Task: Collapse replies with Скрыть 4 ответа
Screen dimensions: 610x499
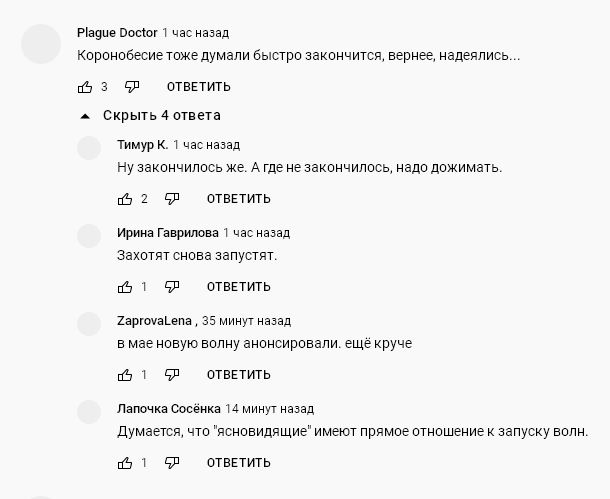Action: tap(150, 115)
